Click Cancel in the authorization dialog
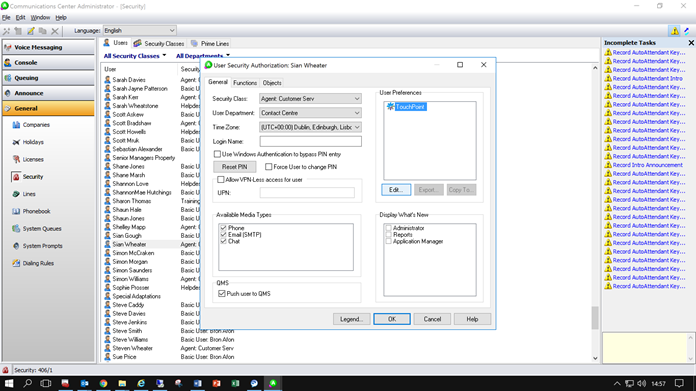The height and width of the screenshot is (391, 696). coord(432,319)
